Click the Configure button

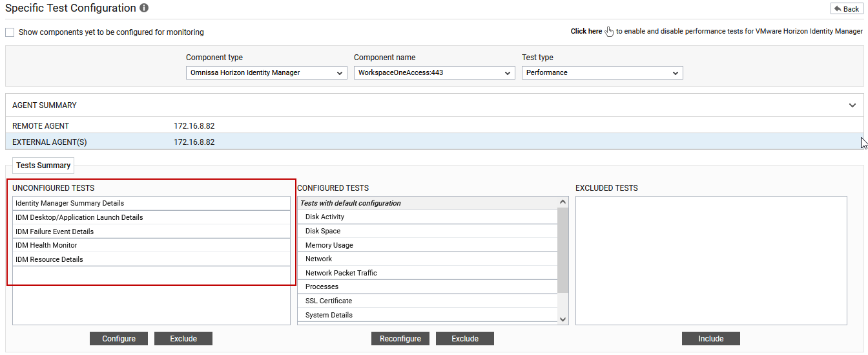tap(119, 339)
